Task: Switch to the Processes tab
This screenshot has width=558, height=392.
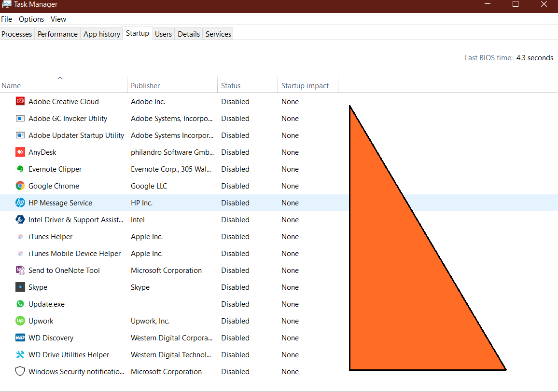Action: (x=17, y=34)
